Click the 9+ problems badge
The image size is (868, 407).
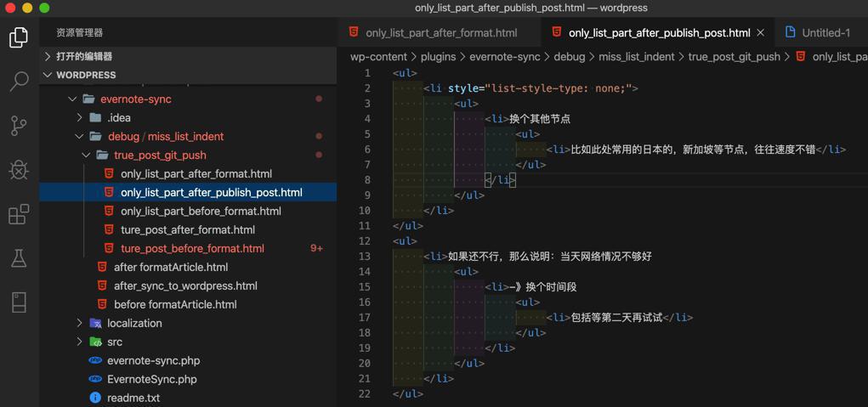click(x=316, y=248)
